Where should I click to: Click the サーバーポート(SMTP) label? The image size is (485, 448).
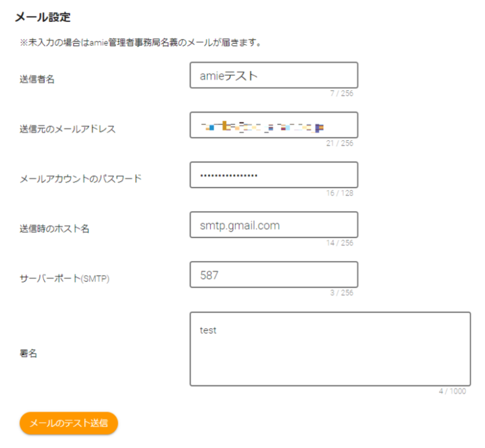pyautogui.click(x=65, y=279)
